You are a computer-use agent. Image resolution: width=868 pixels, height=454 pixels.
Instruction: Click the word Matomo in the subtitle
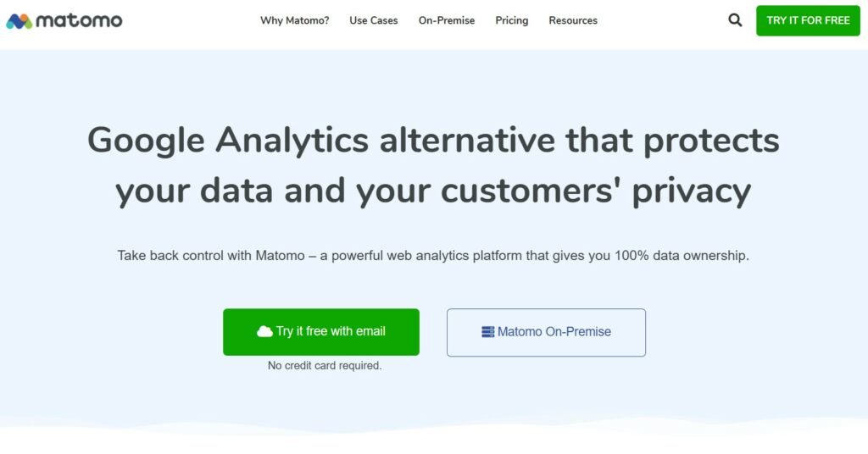280,255
